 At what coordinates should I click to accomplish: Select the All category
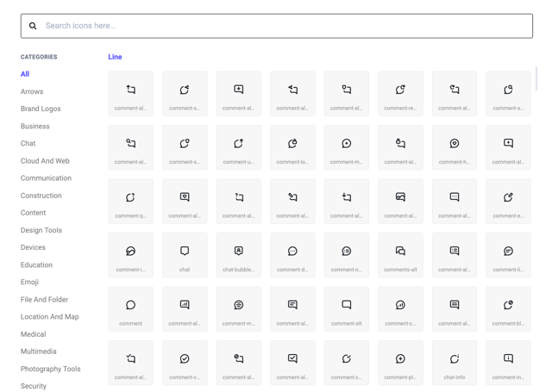tap(25, 74)
